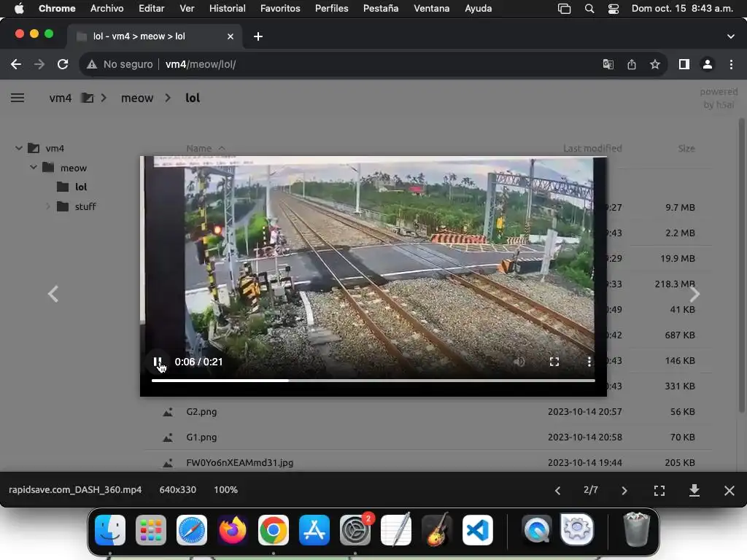Close the media viewer overlay
The image size is (747, 560).
click(729, 491)
